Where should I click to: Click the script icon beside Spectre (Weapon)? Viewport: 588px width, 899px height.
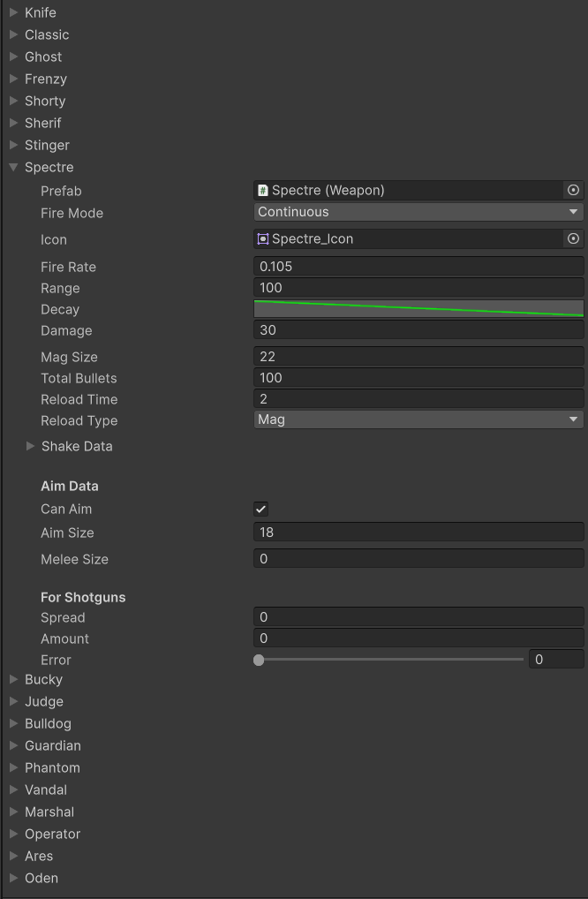(x=263, y=191)
